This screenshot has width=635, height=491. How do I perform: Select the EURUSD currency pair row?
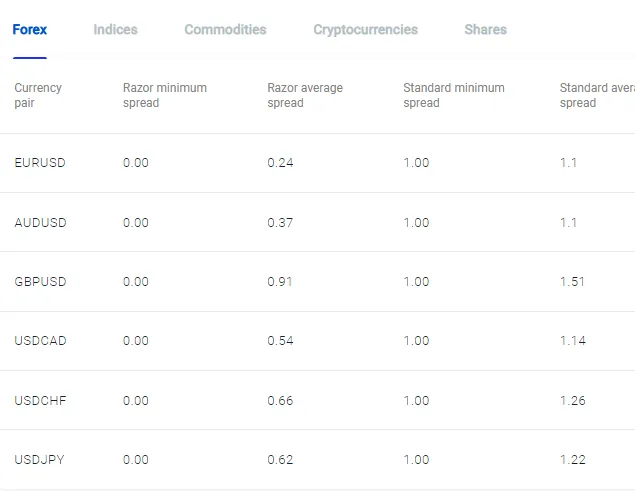40,163
